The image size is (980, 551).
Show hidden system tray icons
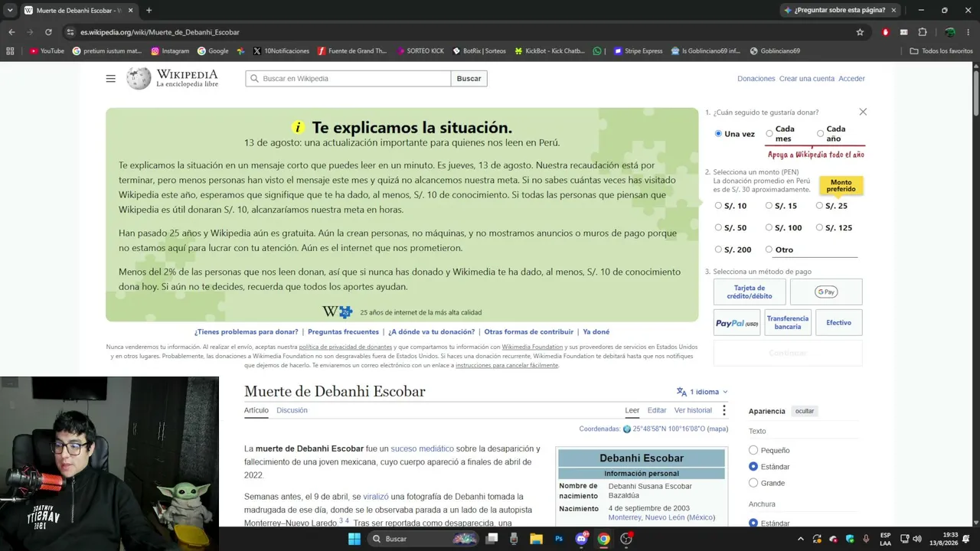[801, 539]
